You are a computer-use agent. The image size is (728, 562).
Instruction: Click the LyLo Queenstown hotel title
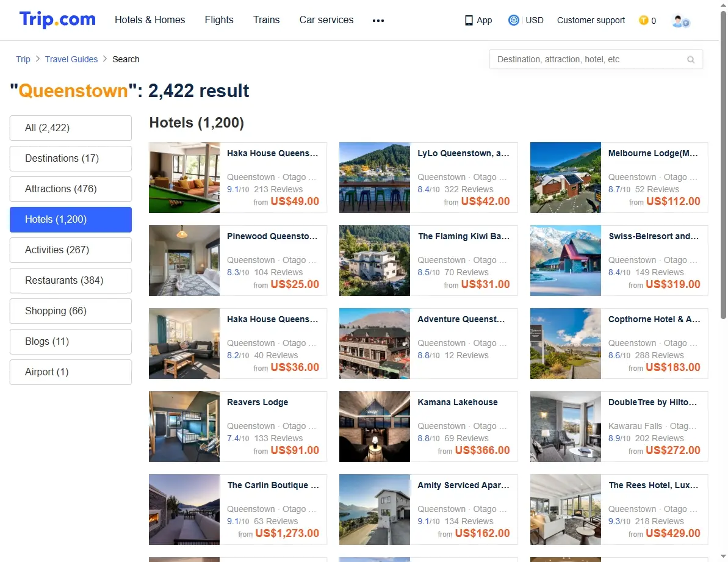click(463, 153)
